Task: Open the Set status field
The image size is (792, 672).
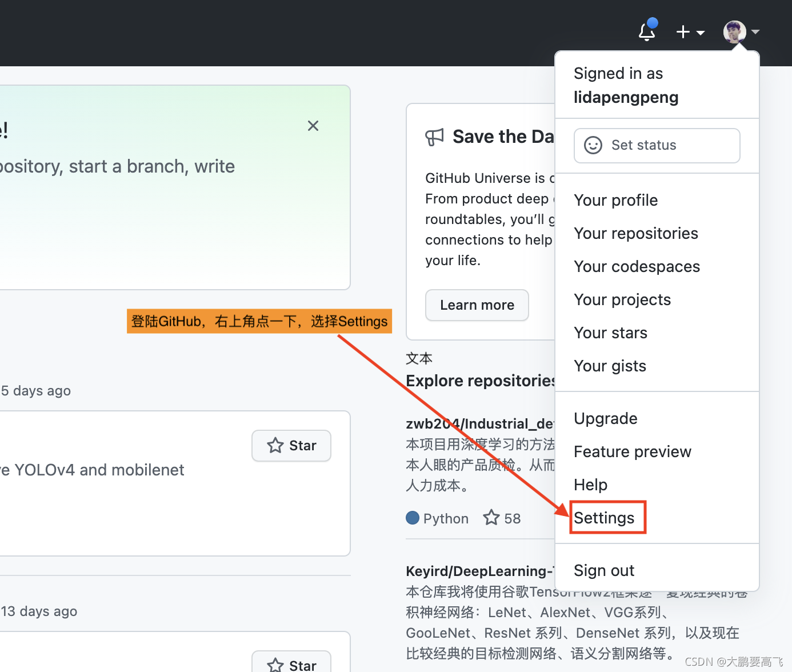Action: (x=657, y=145)
